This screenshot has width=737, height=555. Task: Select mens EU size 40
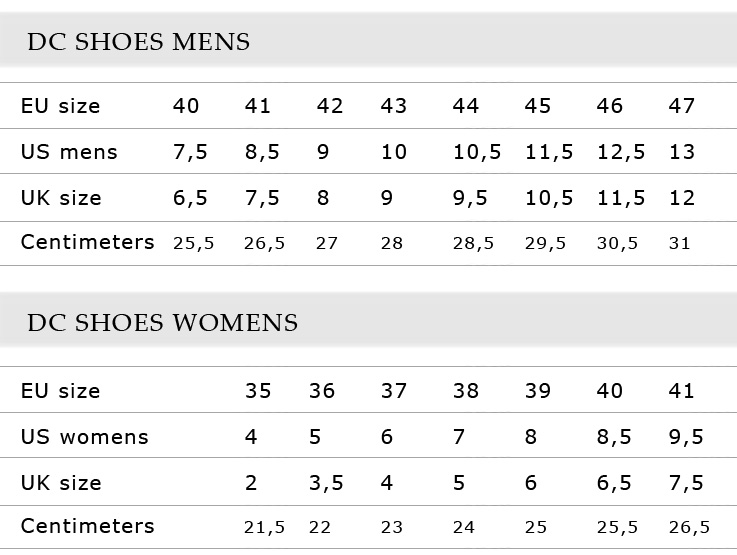click(x=186, y=106)
